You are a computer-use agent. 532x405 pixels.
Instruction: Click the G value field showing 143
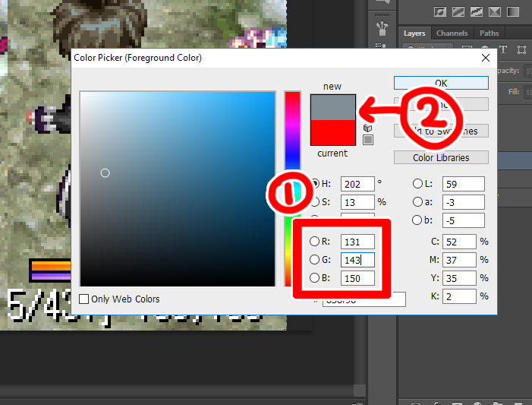tap(357, 260)
